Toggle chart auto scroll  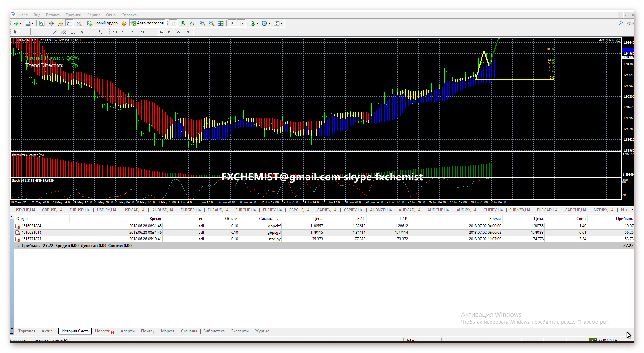tap(232, 23)
